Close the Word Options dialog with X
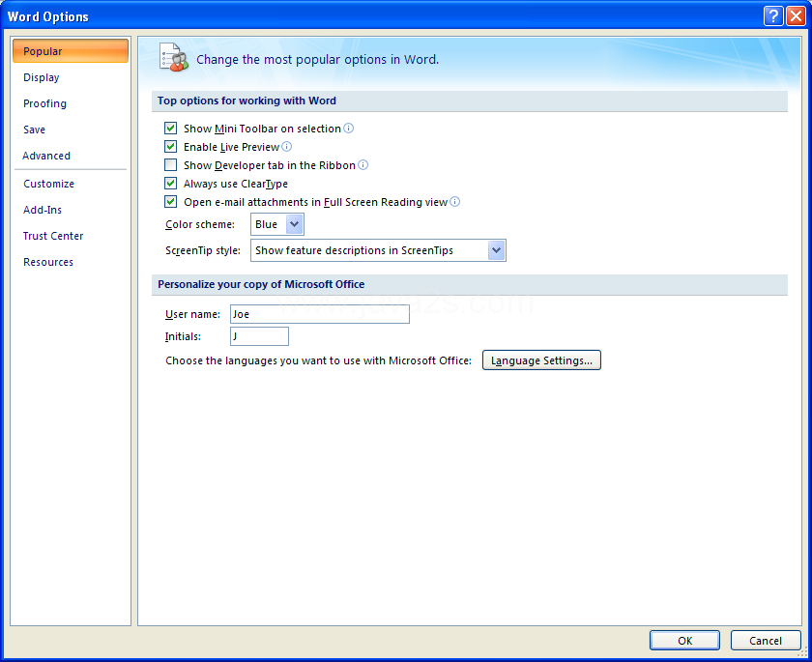 [x=796, y=16]
